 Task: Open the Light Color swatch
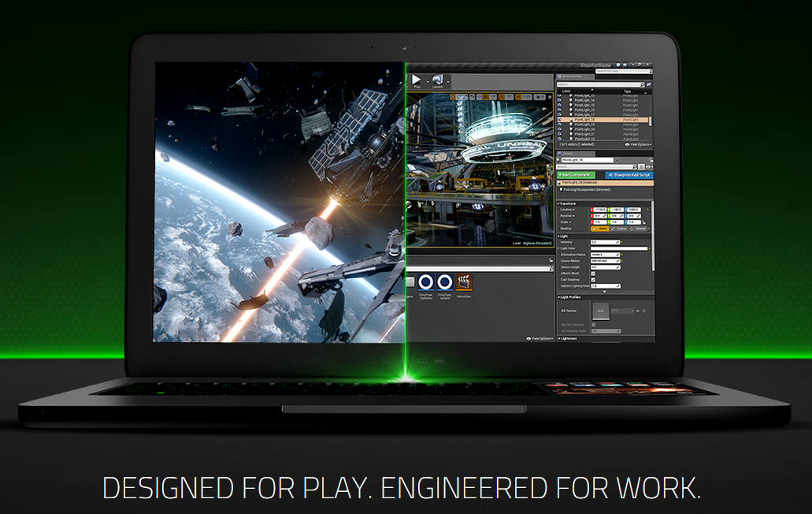[x=619, y=248]
